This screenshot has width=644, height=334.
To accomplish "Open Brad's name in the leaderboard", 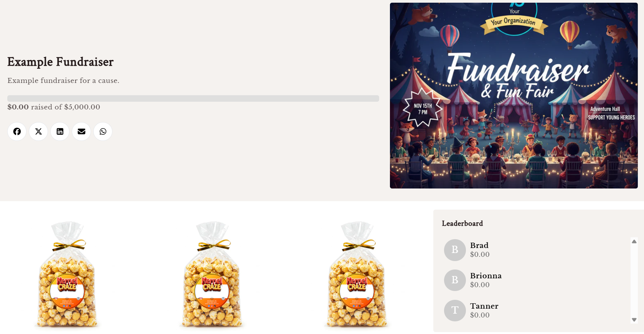I will 479,245.
